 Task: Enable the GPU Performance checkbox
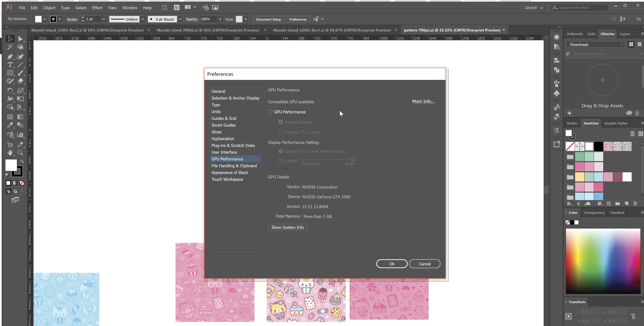(270, 112)
